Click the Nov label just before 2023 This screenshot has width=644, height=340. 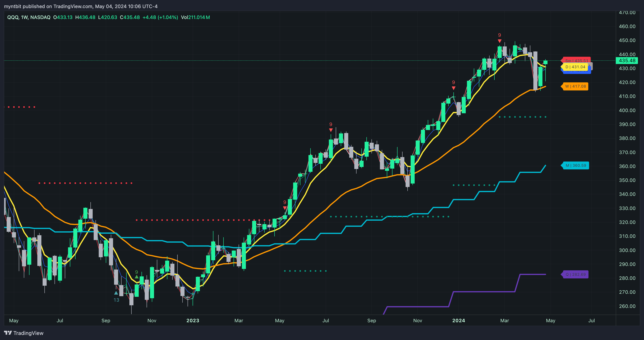152,320
